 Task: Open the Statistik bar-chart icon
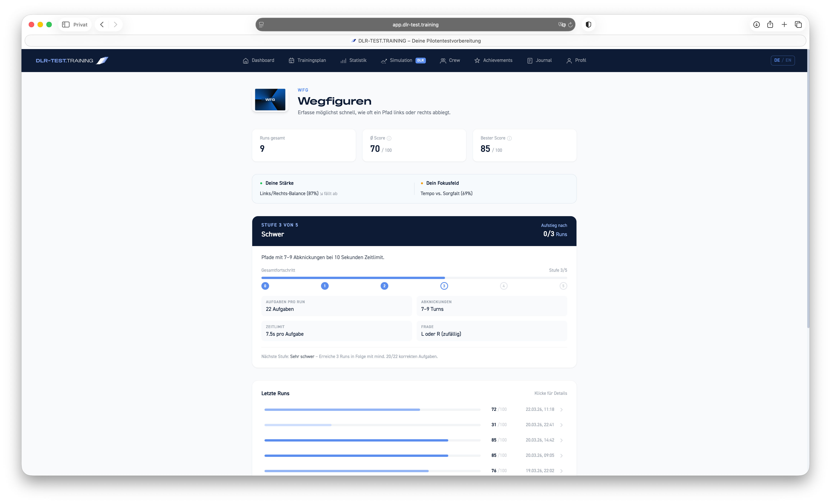pos(343,60)
